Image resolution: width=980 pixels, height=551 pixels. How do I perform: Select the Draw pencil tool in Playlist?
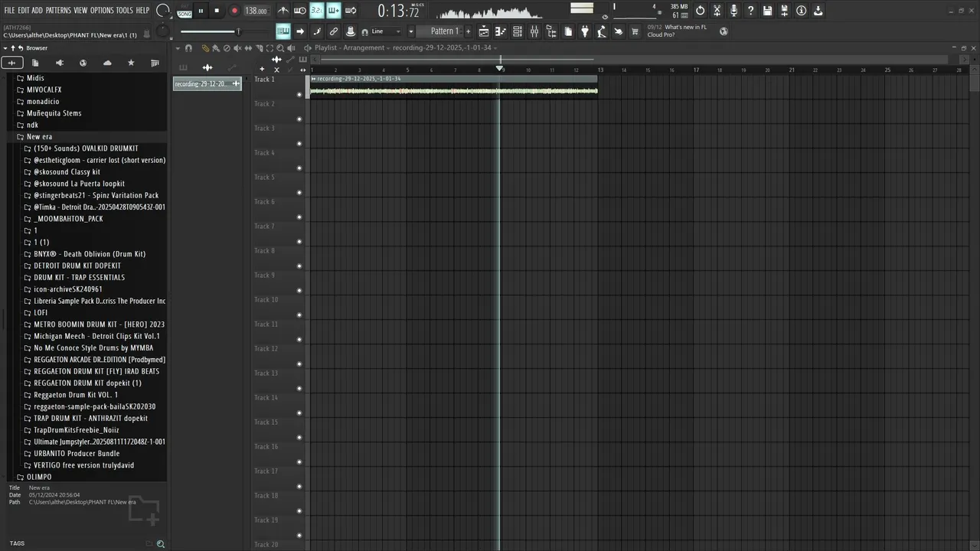(x=205, y=48)
